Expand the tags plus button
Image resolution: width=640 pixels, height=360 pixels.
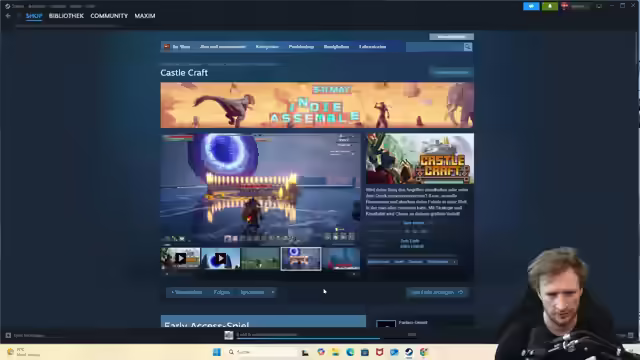click(454, 262)
